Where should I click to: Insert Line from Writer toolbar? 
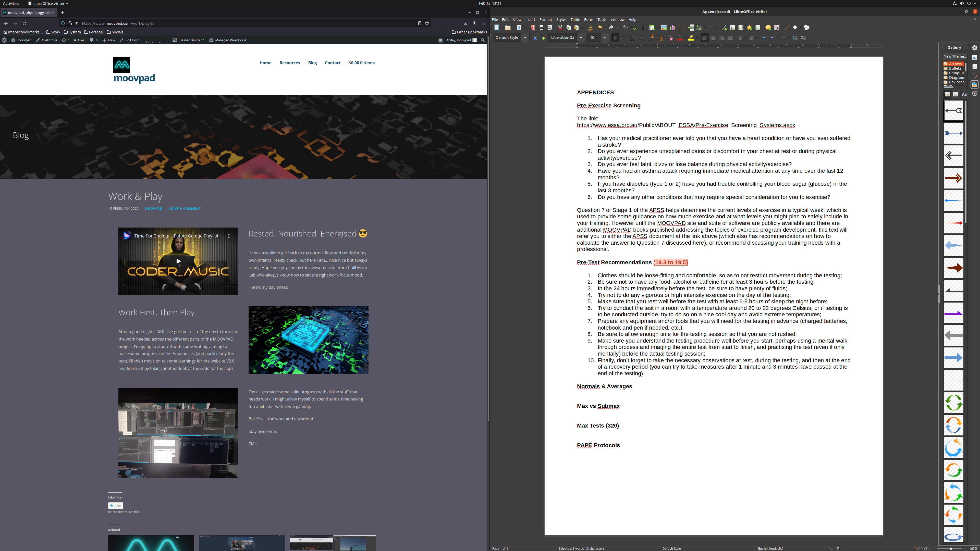coord(787,27)
